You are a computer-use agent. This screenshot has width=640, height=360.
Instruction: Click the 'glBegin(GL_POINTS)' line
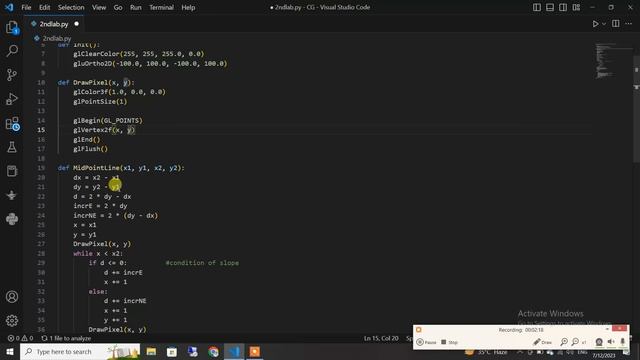(x=108, y=120)
